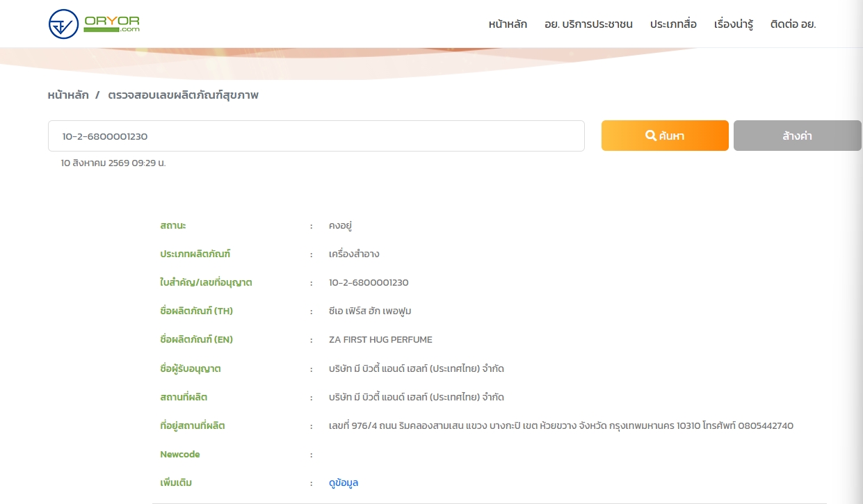This screenshot has height=504, width=863.
Task: Click the product type value เครื่องสำอาง
Action: pyautogui.click(x=354, y=254)
